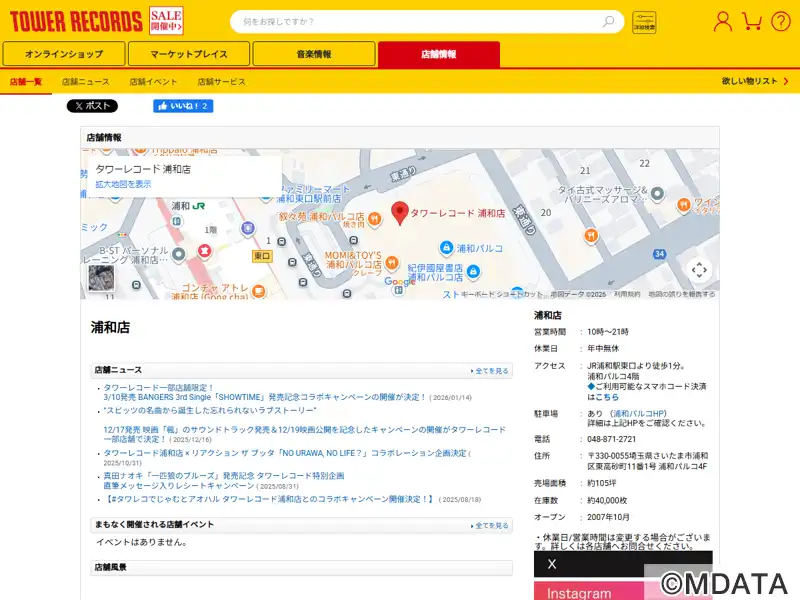Expand all upcoming store events list
Image resolution: width=800 pixels, height=600 pixels.
point(490,525)
